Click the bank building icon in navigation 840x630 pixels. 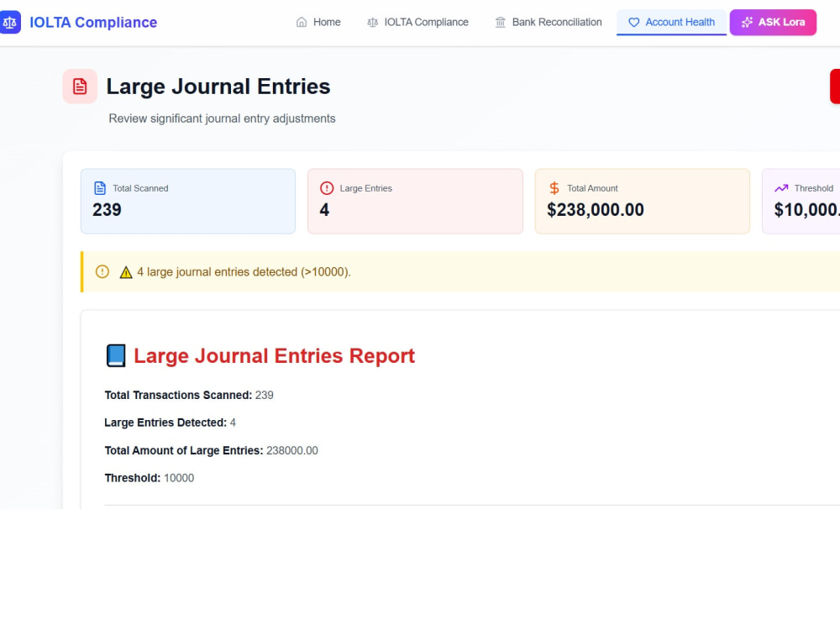501,23
